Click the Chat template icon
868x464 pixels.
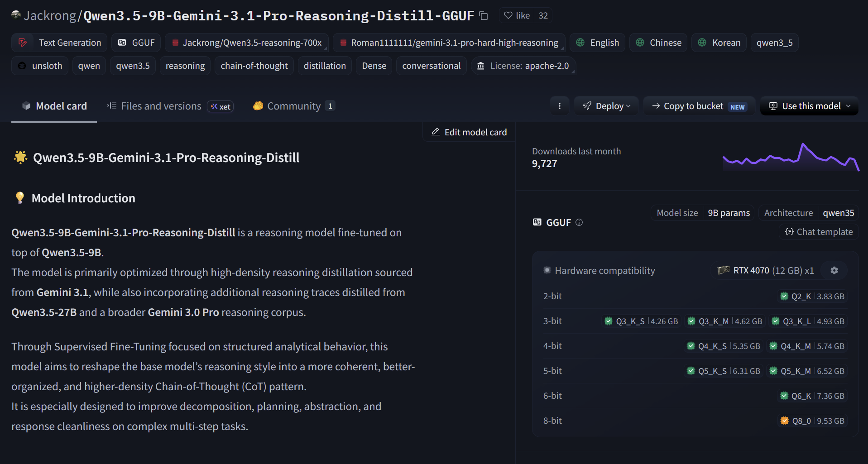click(789, 232)
